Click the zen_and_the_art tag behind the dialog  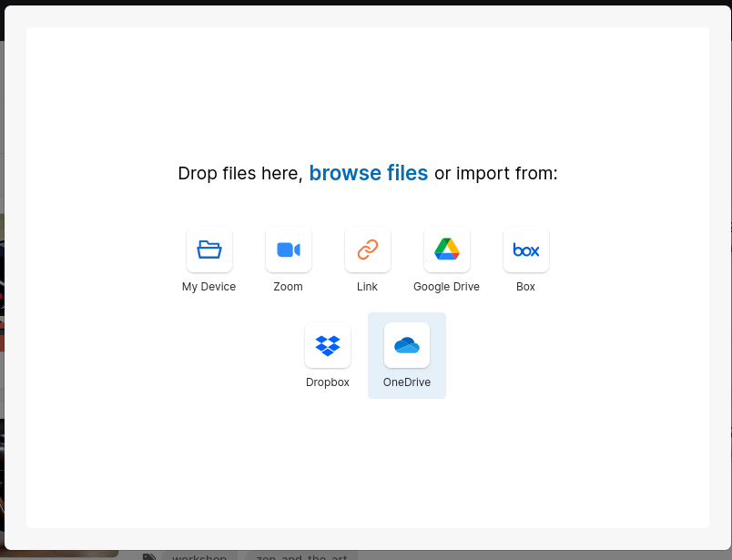pos(301,556)
